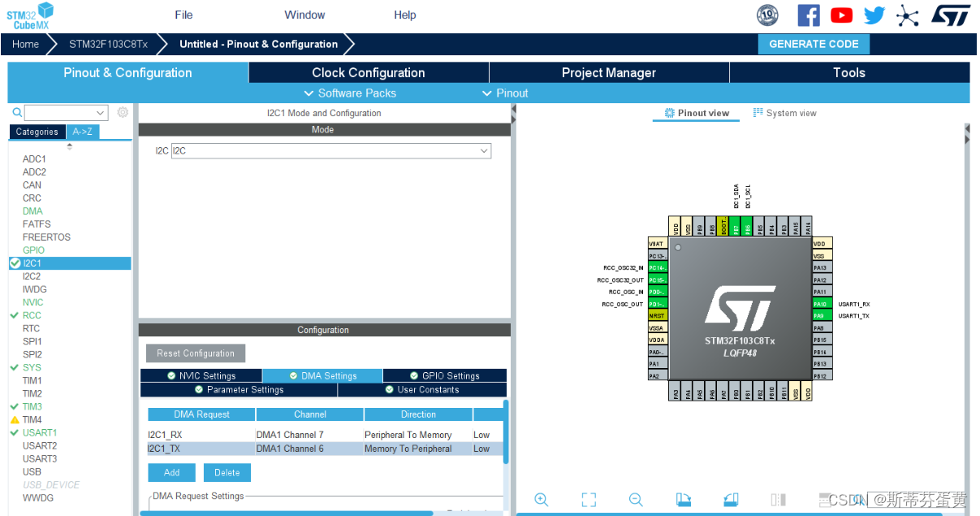Click the STM32CubeMX logo
980x516 pixels.
tap(31, 15)
